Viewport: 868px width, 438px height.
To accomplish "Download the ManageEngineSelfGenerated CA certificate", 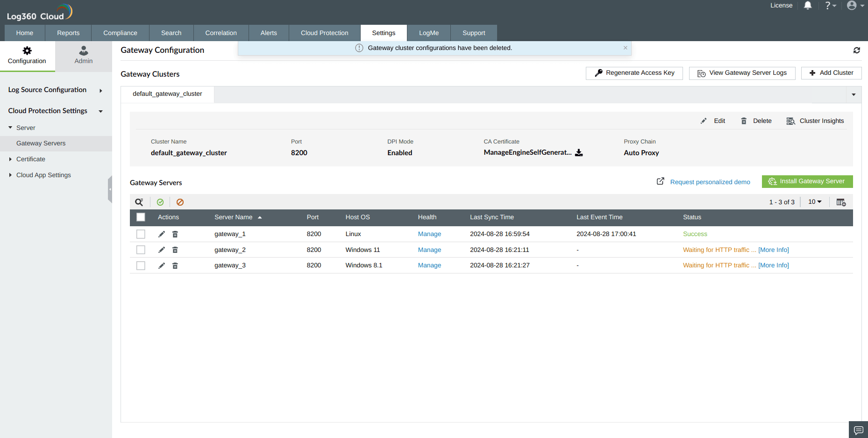I will tap(579, 152).
